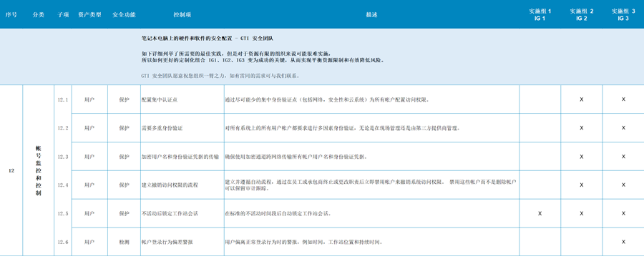This screenshot has height=259, width=644.
Task: Click the 保护 cell in row 12.1
Action: pyautogui.click(x=124, y=99)
